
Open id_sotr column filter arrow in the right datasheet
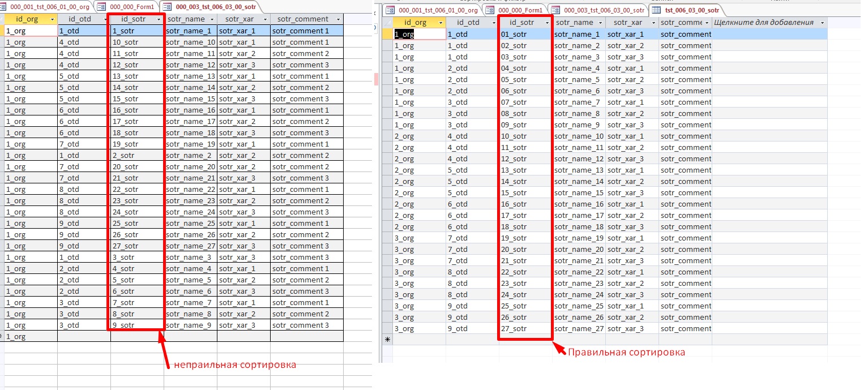pos(547,23)
